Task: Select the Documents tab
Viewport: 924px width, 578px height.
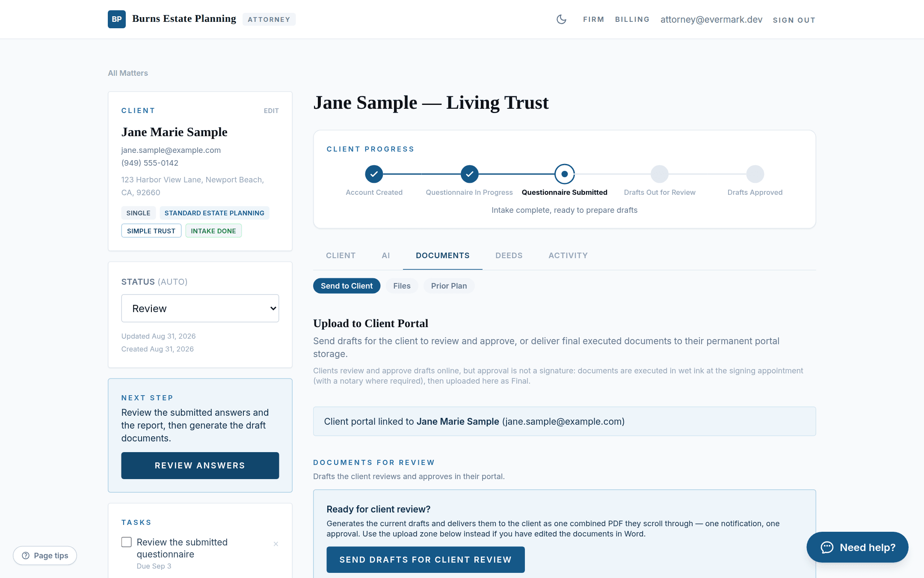Action: [x=443, y=256]
